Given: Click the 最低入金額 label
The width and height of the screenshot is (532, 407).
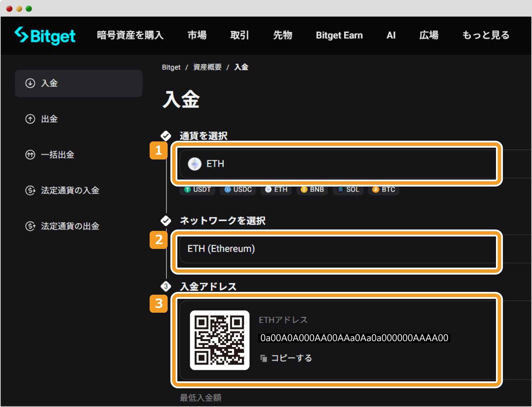Looking at the screenshot, I should pos(201,398).
